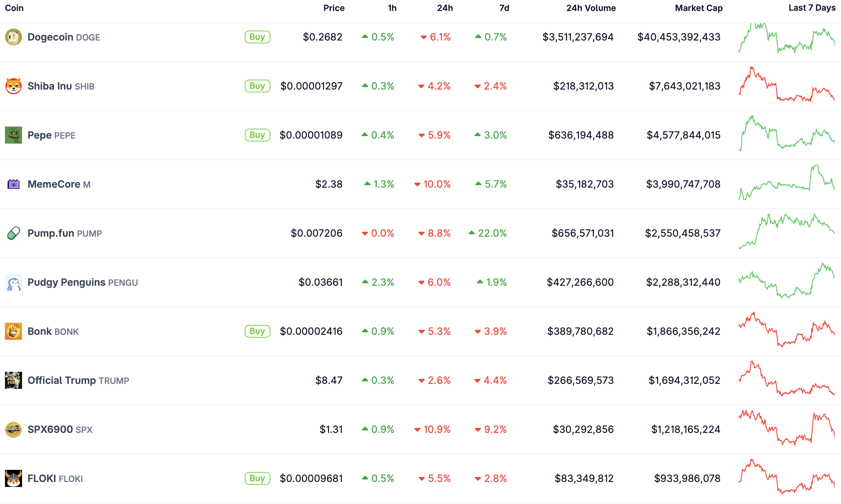The width and height of the screenshot is (841, 504).
Task: Open the Official Trump coin name link
Action: [62, 380]
